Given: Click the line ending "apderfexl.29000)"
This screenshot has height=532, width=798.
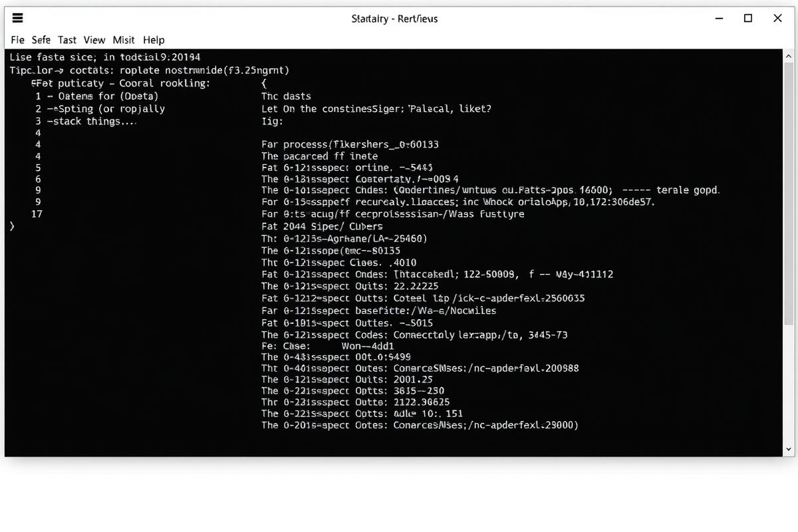Looking at the screenshot, I should click(420, 426).
